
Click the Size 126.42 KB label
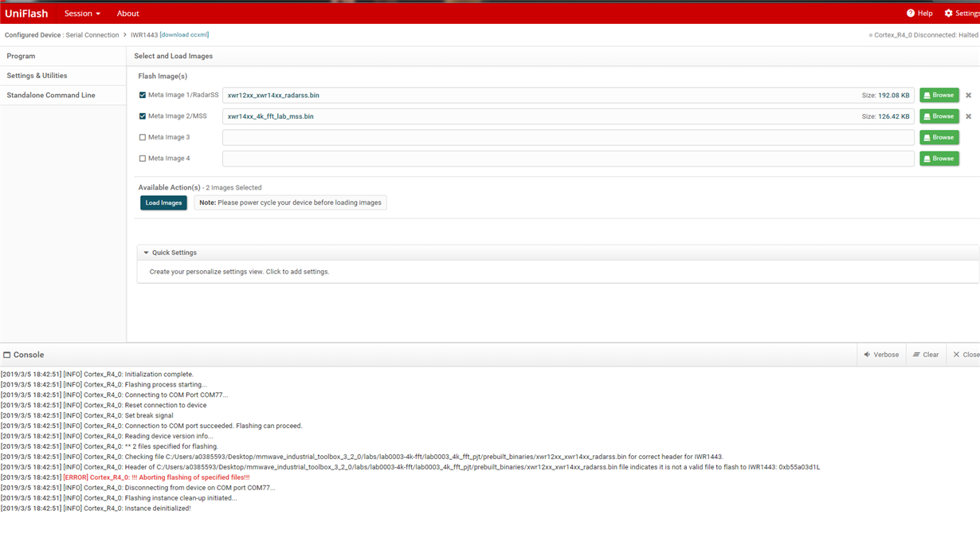tap(885, 116)
